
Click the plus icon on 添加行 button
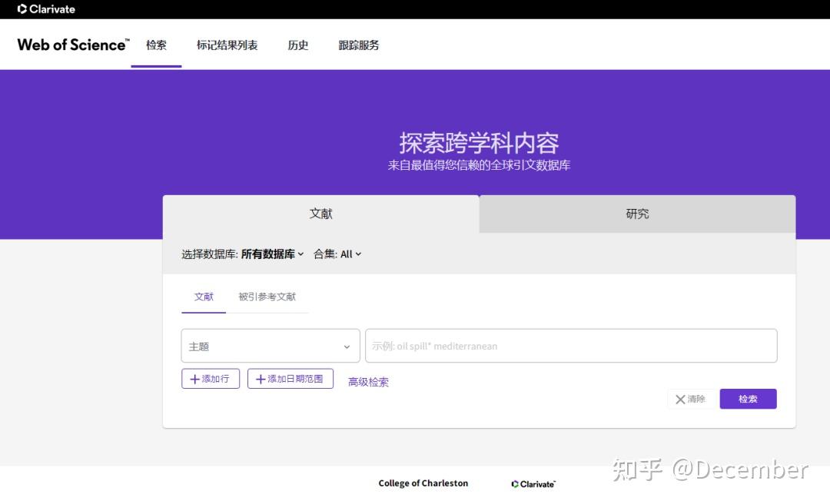(x=194, y=378)
